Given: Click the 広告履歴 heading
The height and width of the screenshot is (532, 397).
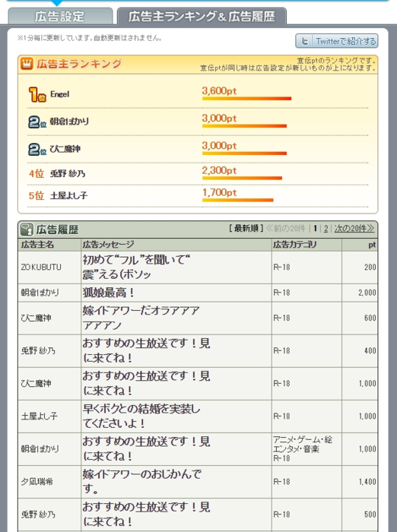Looking at the screenshot, I should (57, 230).
